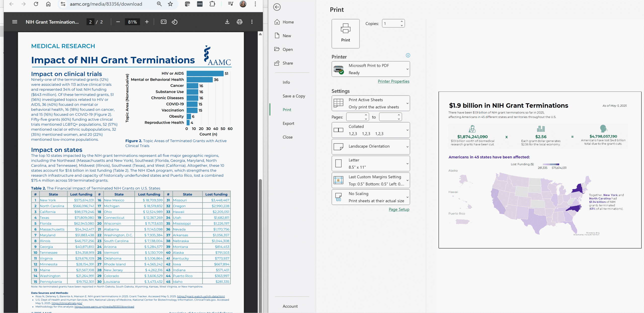Click the browser forward arrow
This screenshot has height=313, width=644.
click(x=24, y=4)
